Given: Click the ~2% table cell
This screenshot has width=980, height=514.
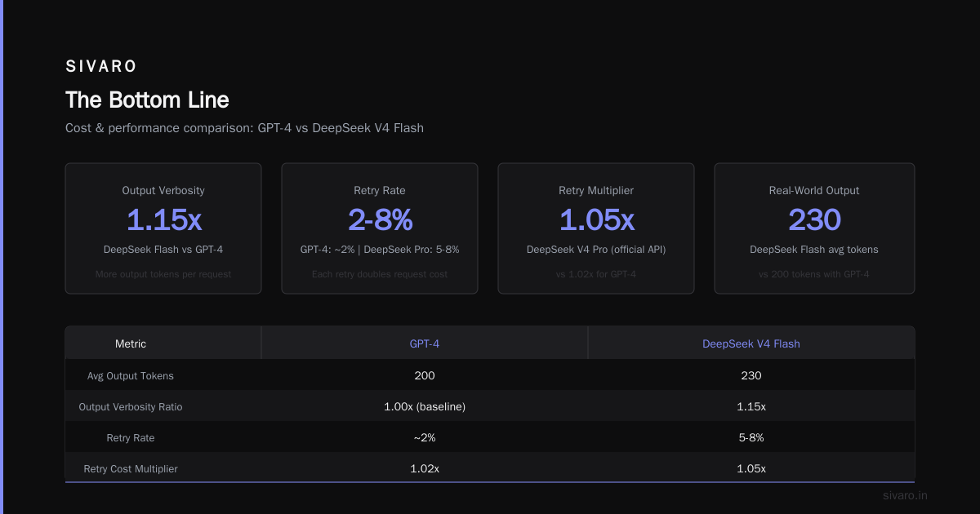Looking at the screenshot, I should point(425,437).
